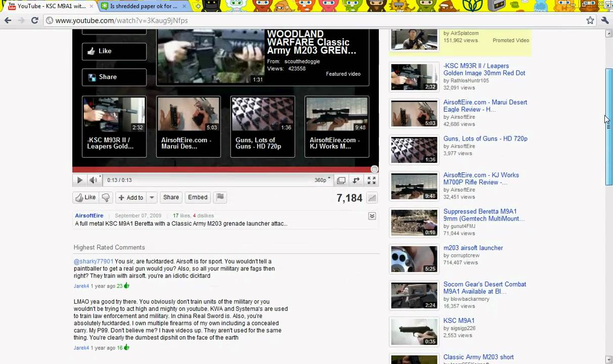Click sidebar thumbnail with 2:32 duration
The height and width of the screenshot is (364, 613).
pos(414,77)
